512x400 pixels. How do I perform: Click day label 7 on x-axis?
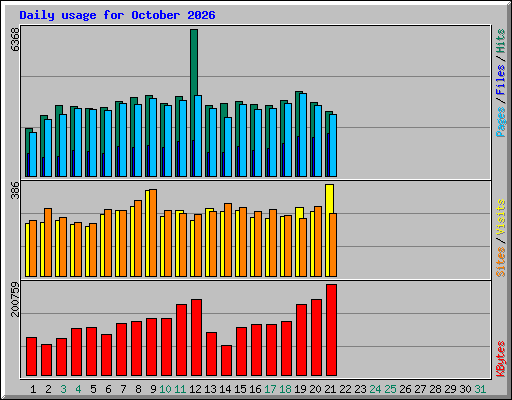click(123, 389)
